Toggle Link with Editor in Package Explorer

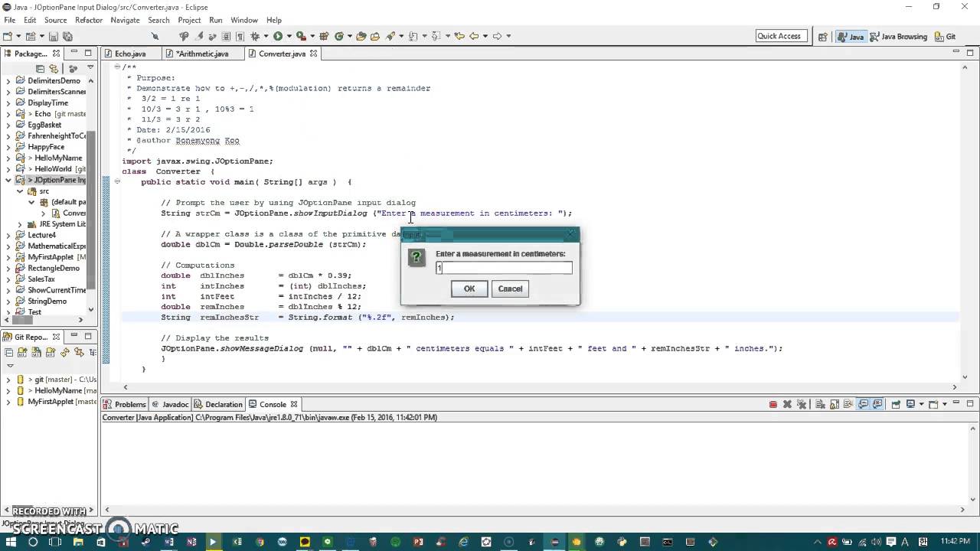click(54, 69)
